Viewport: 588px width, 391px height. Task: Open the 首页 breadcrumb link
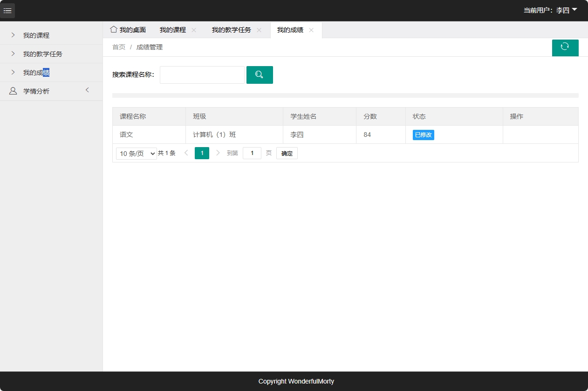118,47
